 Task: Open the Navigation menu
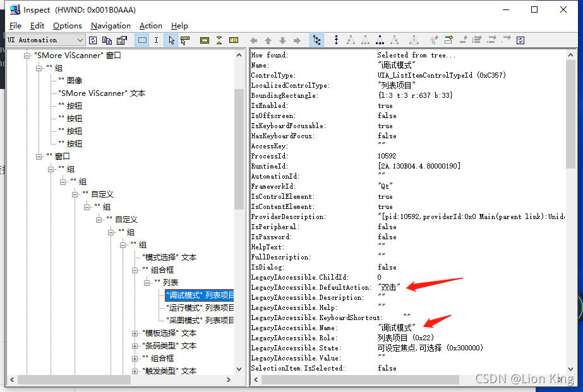111,26
